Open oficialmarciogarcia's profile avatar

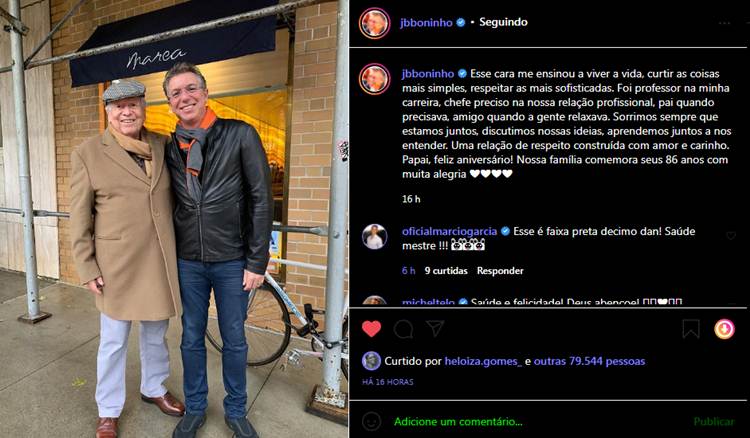[x=375, y=237]
